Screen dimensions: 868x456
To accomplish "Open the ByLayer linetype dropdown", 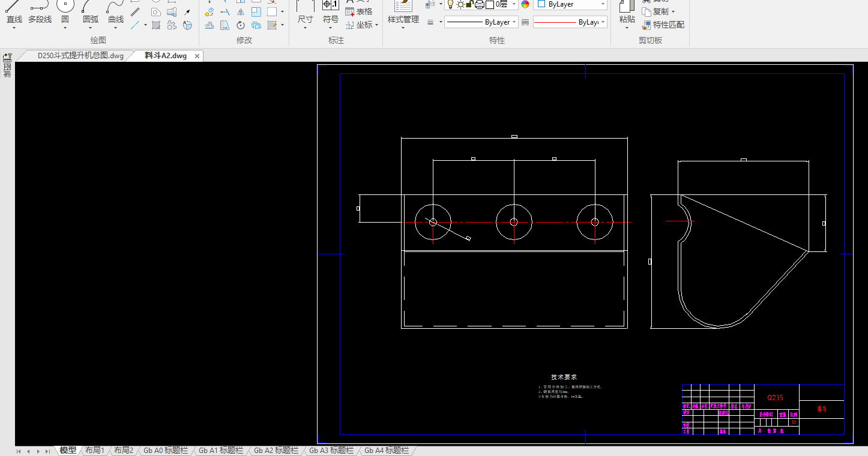I will tap(481, 22).
